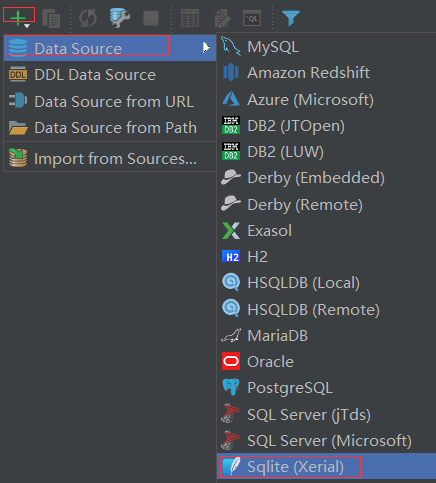Select Sqlite (Xerial) entry
This screenshot has height=483, width=436.
[x=326, y=467]
